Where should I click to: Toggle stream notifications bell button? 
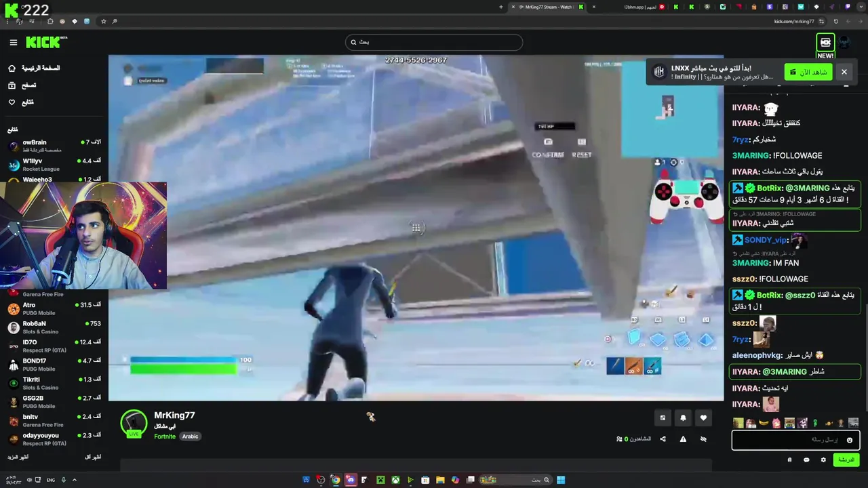[x=683, y=418]
